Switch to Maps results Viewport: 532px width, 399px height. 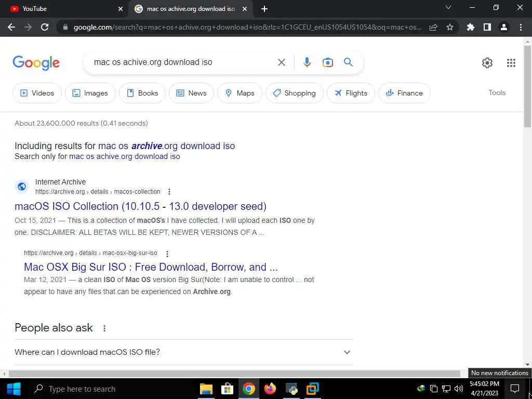[x=240, y=93]
